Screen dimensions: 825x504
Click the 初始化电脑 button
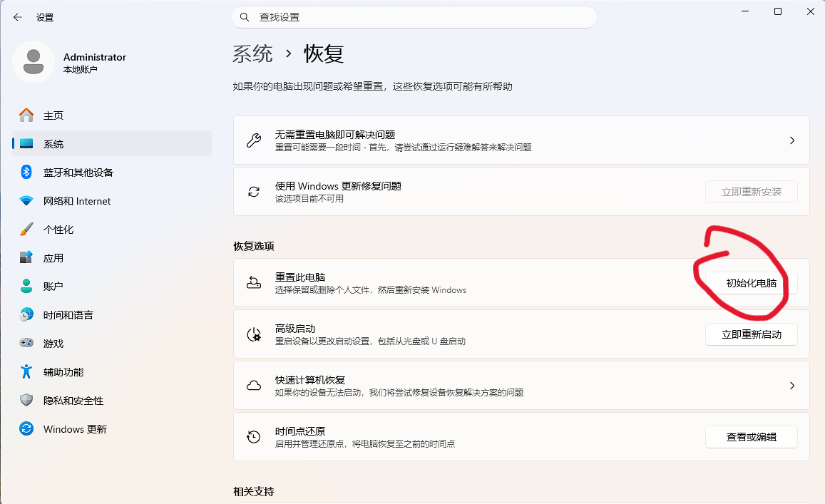pos(751,283)
